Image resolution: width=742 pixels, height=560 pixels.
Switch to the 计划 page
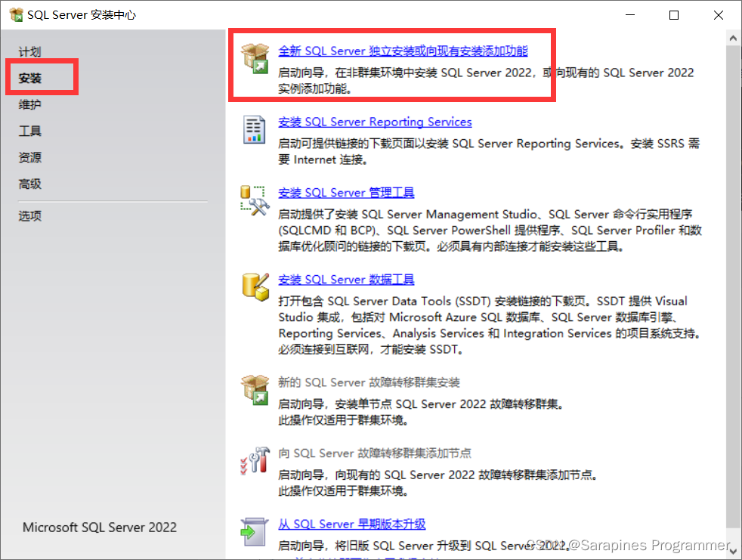29,51
